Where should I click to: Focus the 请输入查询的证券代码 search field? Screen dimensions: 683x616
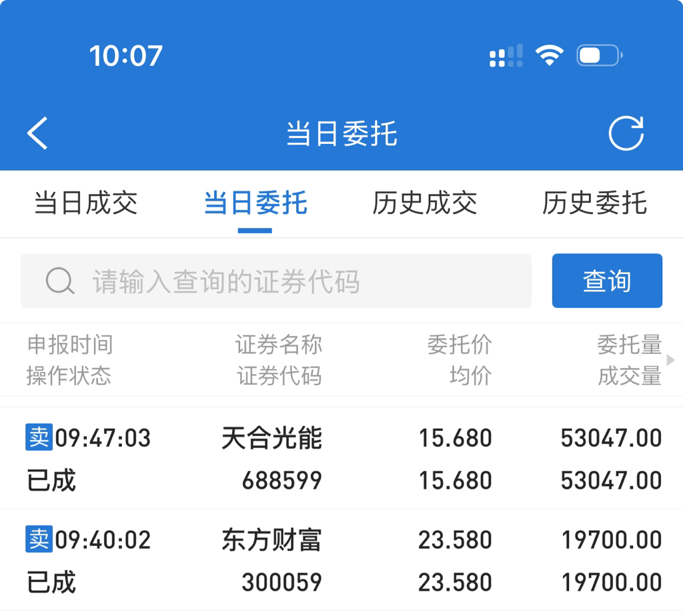coord(276,281)
